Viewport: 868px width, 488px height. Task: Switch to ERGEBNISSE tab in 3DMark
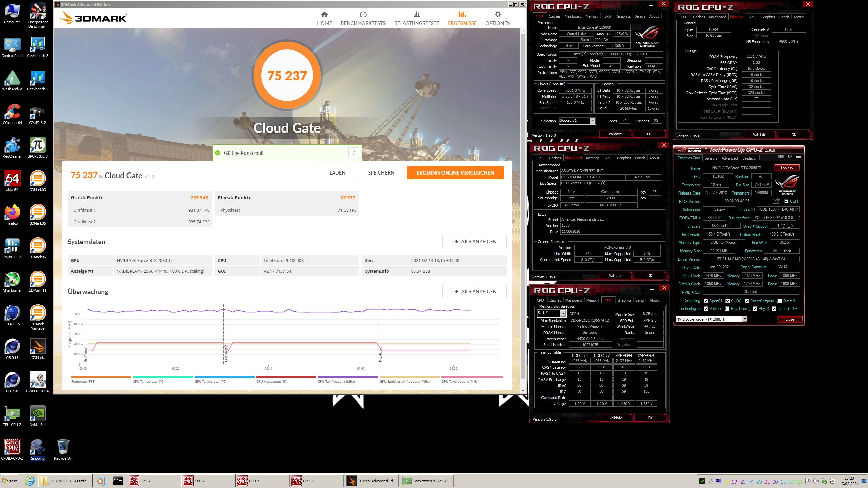pos(462,19)
